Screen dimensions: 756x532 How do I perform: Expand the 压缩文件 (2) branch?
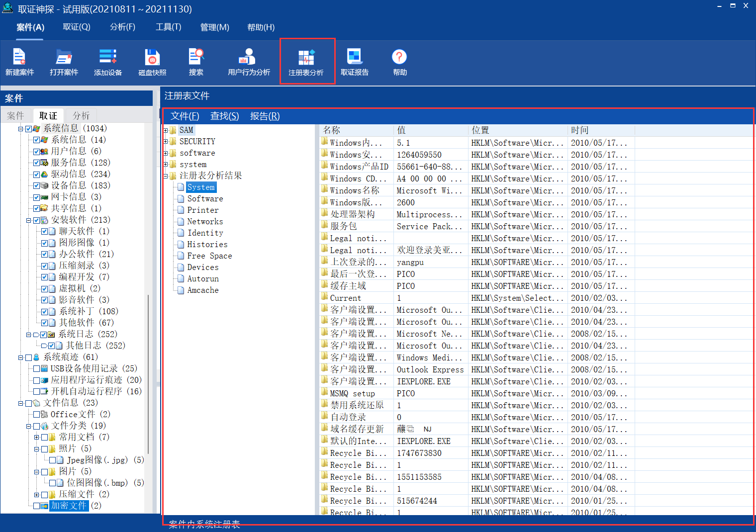pos(37,495)
